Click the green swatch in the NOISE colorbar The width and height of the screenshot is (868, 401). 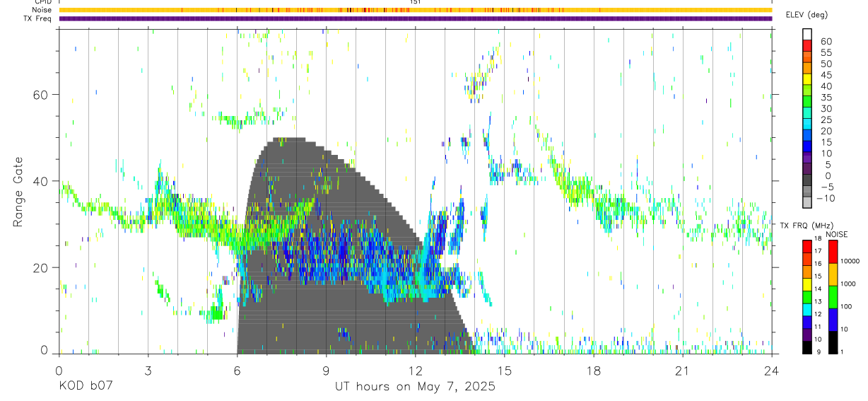click(x=833, y=297)
